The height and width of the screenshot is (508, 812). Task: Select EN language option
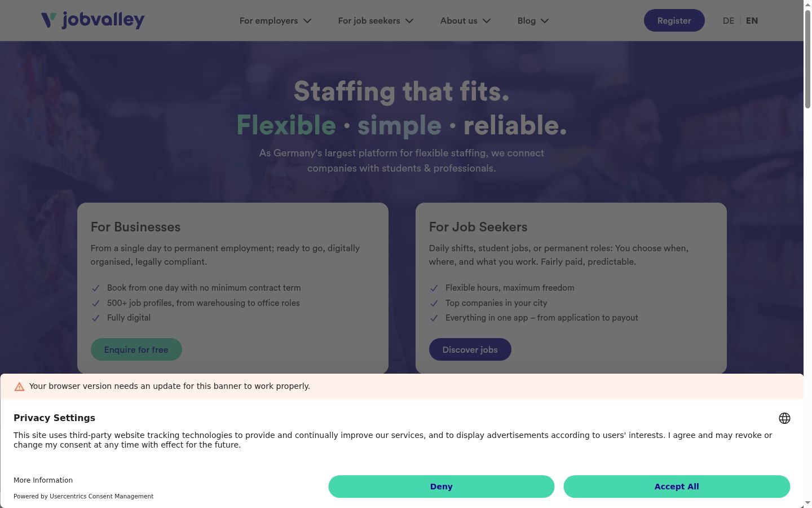tap(752, 20)
